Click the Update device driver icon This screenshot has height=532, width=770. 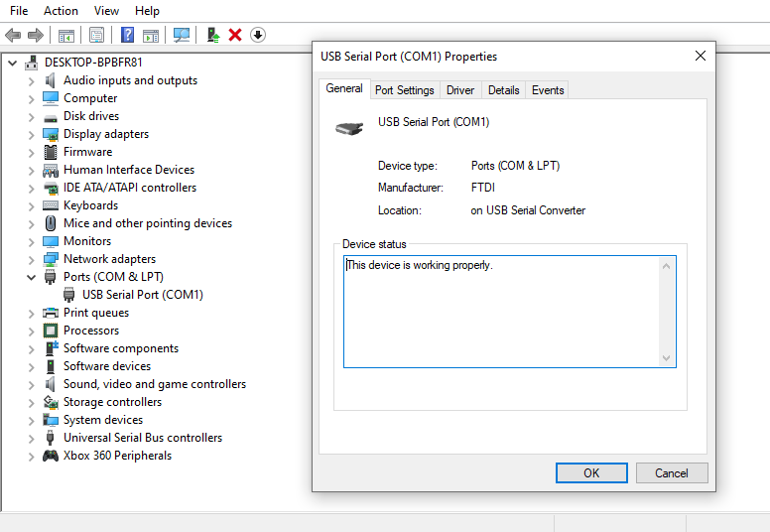coord(213,35)
